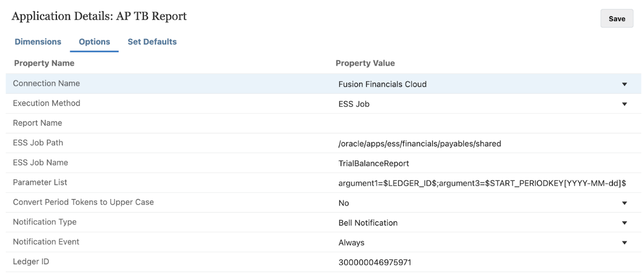The height and width of the screenshot is (273, 644).
Task: Click the empty Report Name value field
Action: point(481,124)
